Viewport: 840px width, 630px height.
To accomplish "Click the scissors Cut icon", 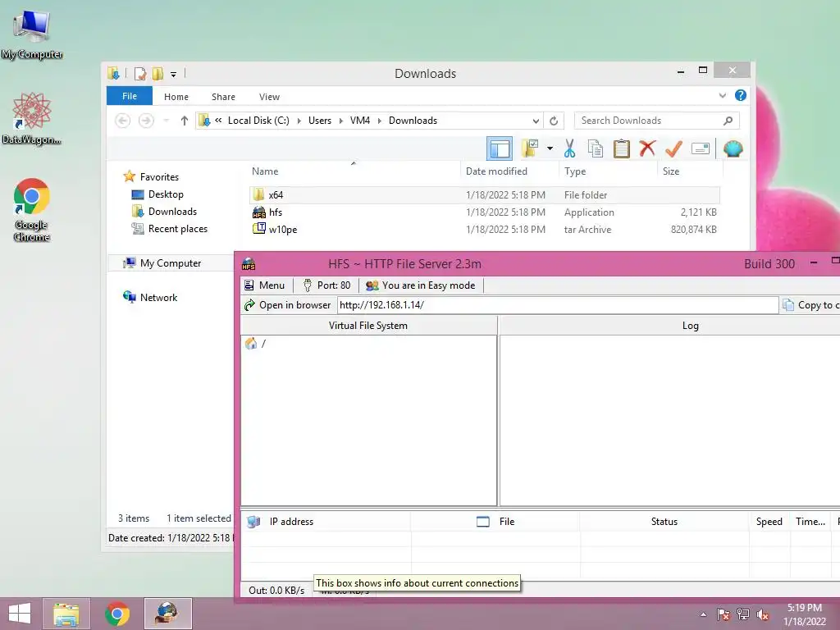I will coord(569,148).
